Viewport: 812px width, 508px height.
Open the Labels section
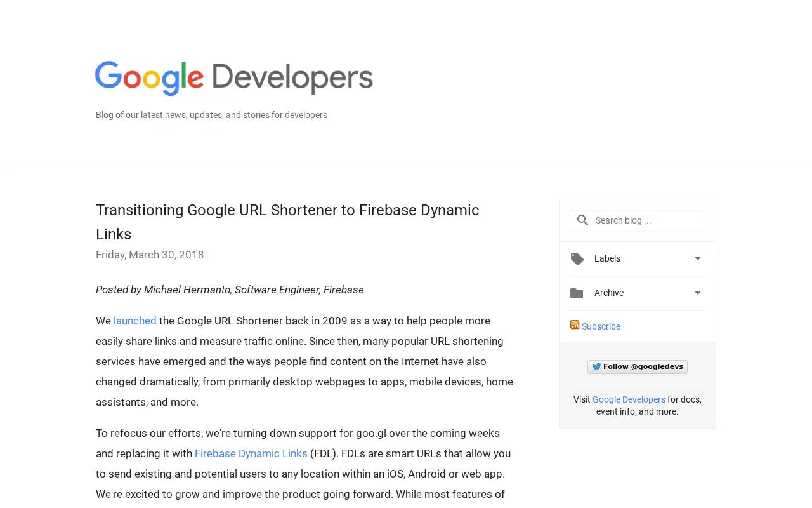(638, 259)
